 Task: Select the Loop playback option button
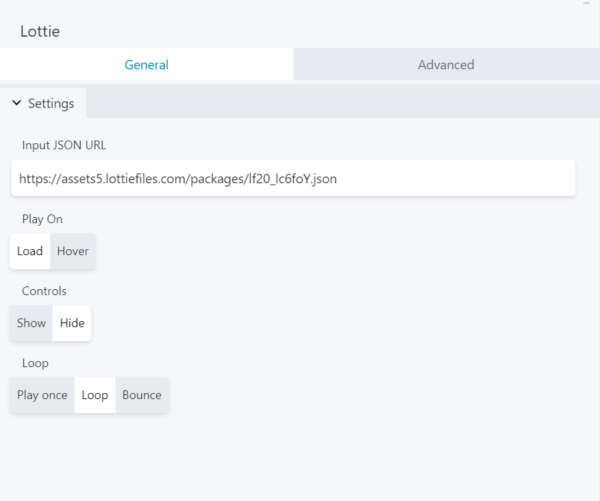point(95,395)
